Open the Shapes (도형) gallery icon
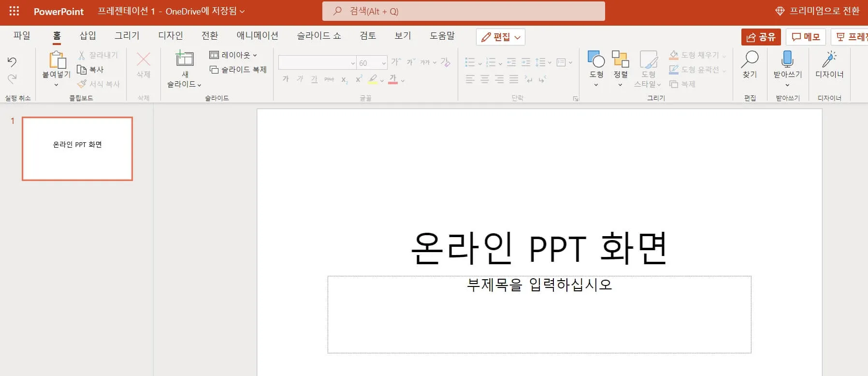 click(x=596, y=60)
